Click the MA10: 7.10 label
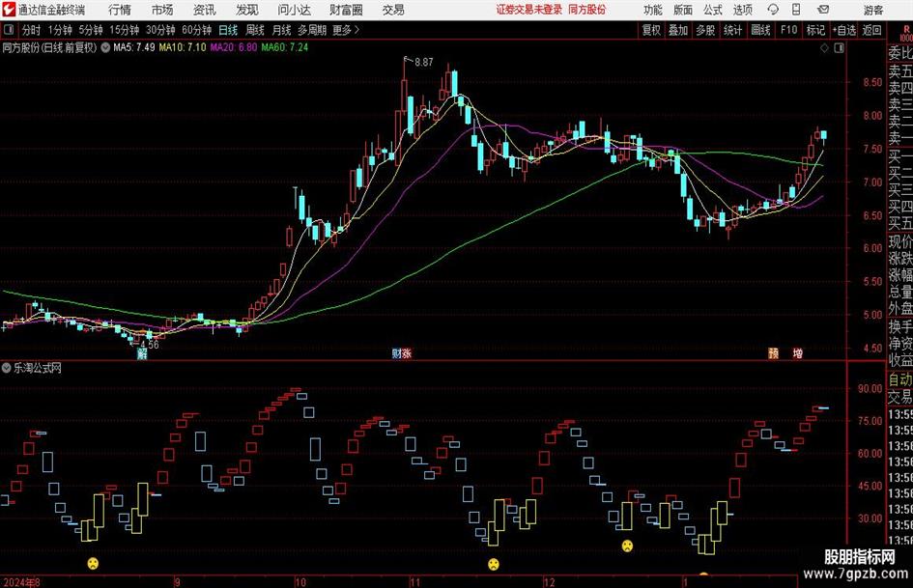 183,47
